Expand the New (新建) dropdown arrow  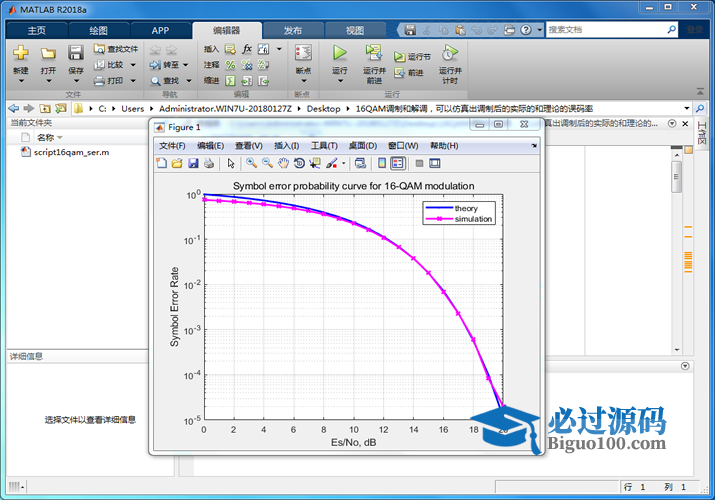[21, 83]
